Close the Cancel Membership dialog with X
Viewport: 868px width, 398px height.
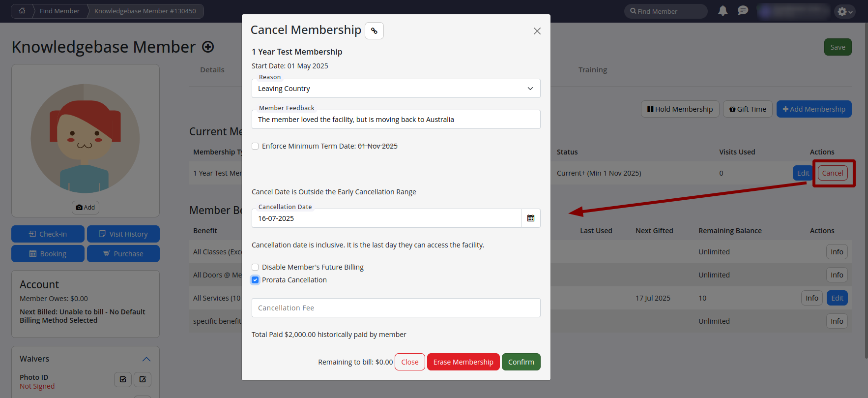[x=537, y=31]
